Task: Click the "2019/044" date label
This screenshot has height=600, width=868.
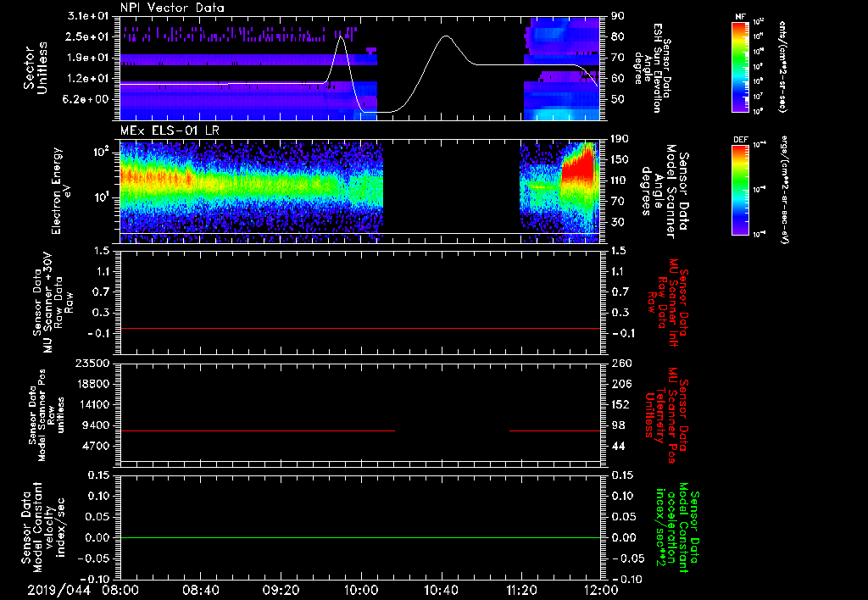Action: click(58, 590)
